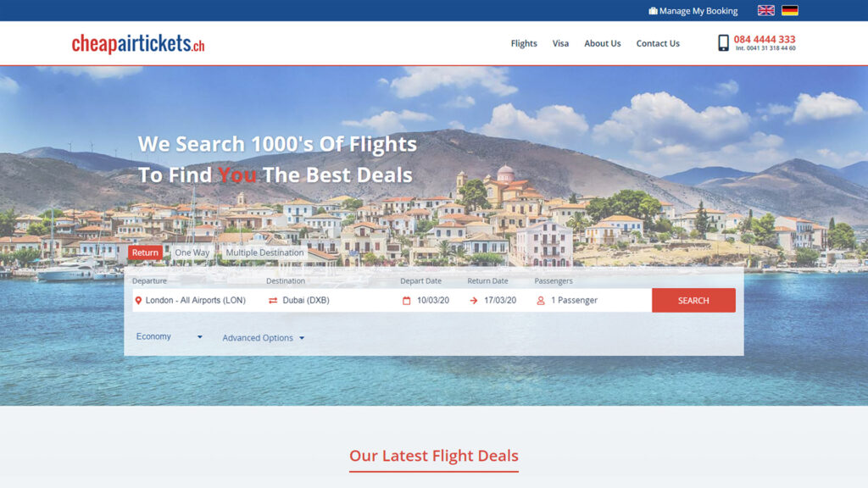Image resolution: width=868 pixels, height=488 pixels.
Task: Click the briefcase icon next to Manage My Booking
Action: 654,11
